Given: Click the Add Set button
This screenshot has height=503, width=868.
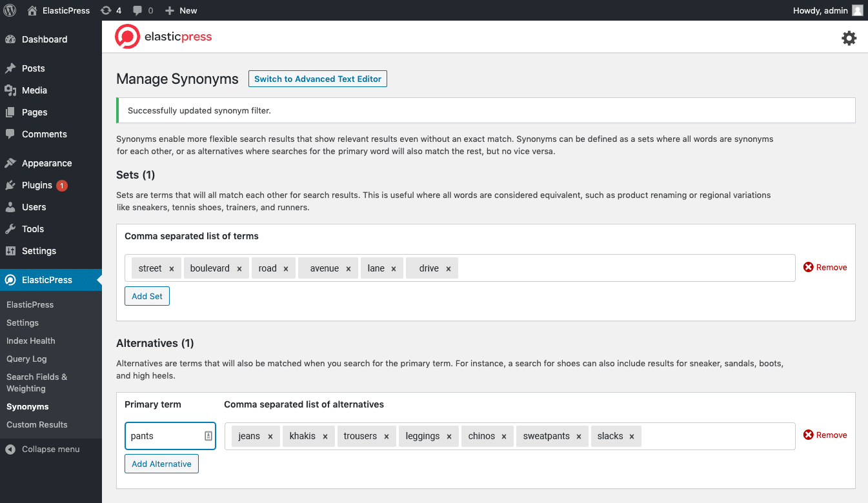Looking at the screenshot, I should [x=147, y=296].
